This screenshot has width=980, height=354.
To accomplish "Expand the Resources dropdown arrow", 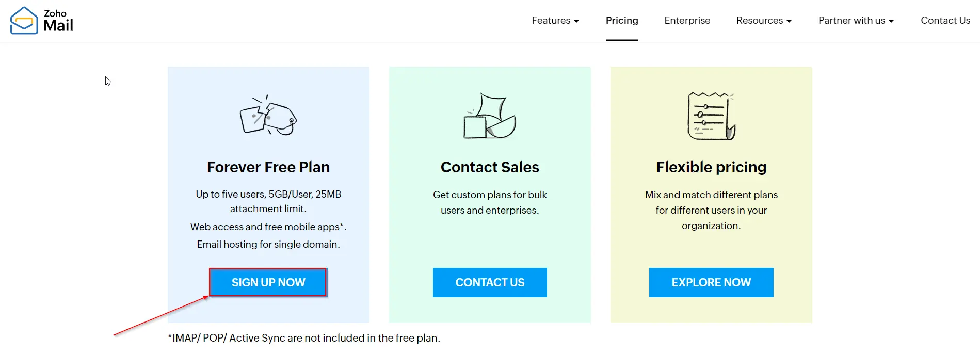I will tap(789, 21).
